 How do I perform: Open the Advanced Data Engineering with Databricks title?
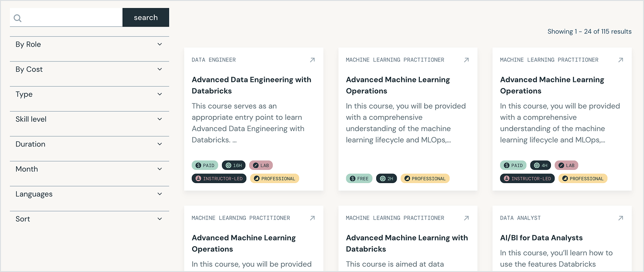(251, 85)
